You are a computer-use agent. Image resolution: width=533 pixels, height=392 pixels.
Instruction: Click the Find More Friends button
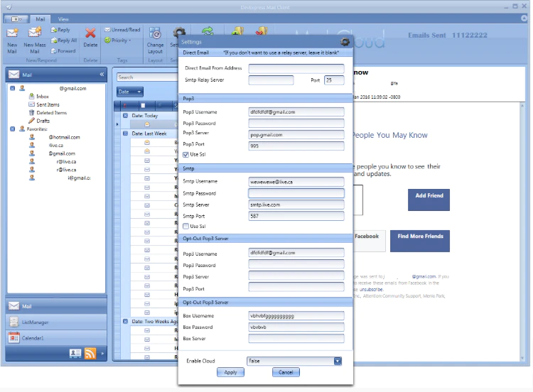coord(420,241)
